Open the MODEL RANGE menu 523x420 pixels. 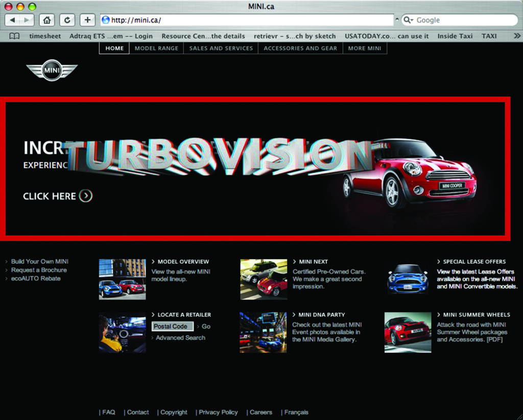click(x=156, y=48)
